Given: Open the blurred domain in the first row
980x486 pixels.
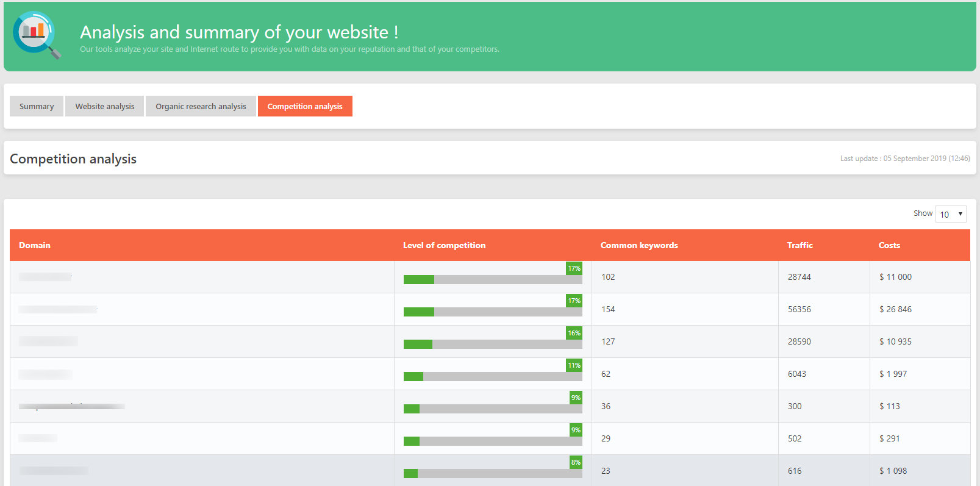Looking at the screenshot, I should (45, 277).
